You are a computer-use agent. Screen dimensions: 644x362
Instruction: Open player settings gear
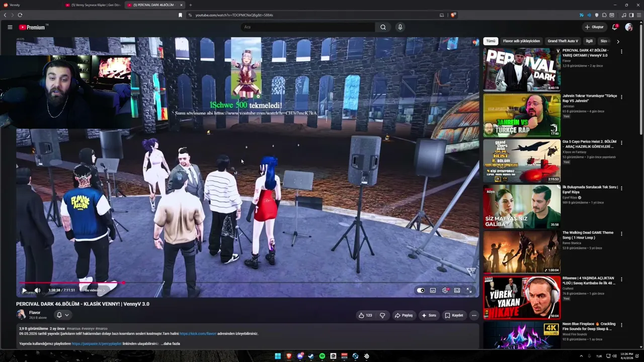445,290
